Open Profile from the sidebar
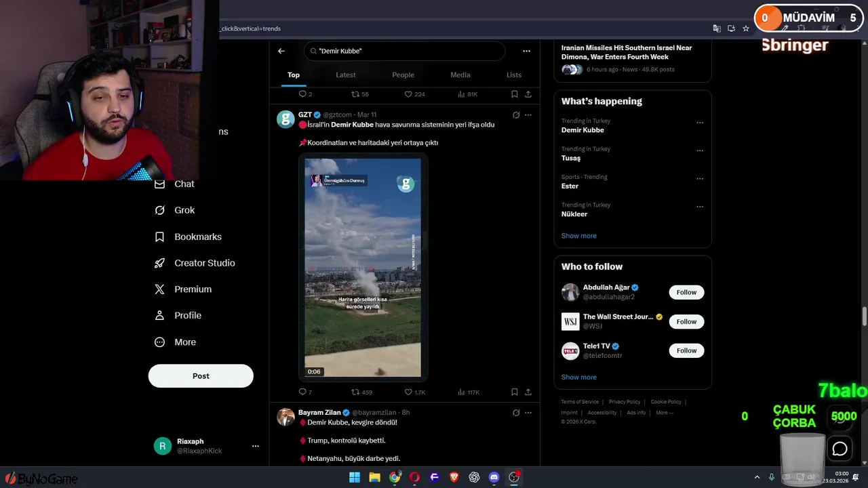The width and height of the screenshot is (868, 488). coord(178,315)
